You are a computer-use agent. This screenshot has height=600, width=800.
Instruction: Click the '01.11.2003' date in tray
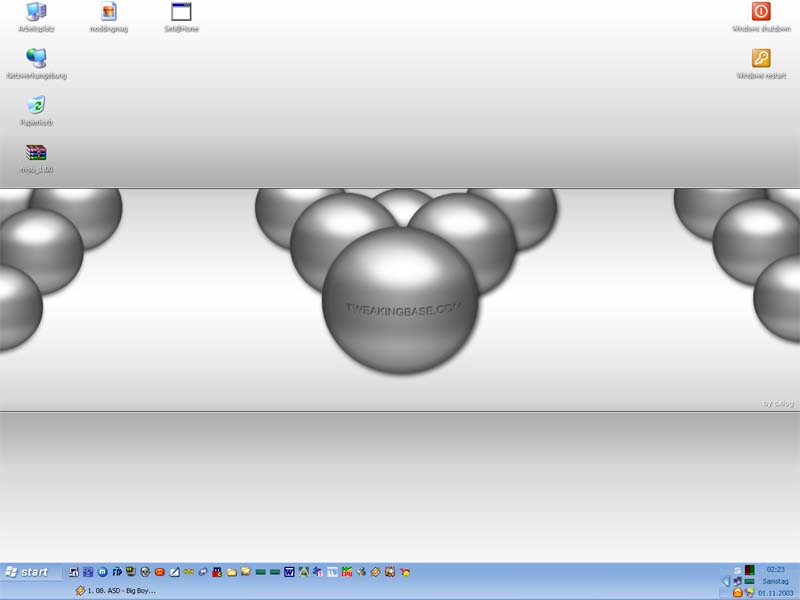776,593
